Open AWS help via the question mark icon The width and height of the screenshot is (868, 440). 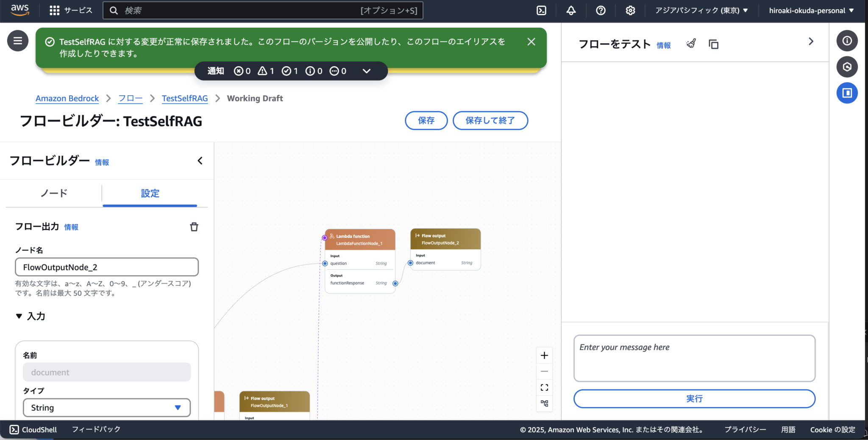(x=601, y=10)
